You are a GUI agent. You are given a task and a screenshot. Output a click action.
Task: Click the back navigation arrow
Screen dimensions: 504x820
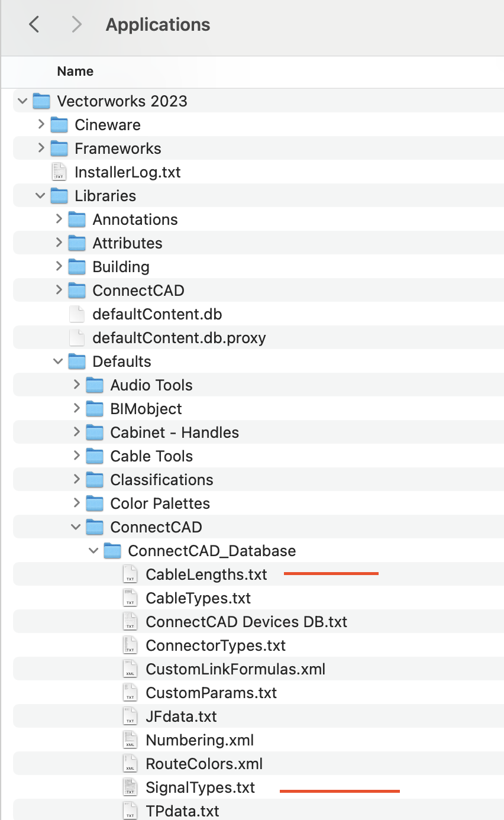pyautogui.click(x=34, y=24)
